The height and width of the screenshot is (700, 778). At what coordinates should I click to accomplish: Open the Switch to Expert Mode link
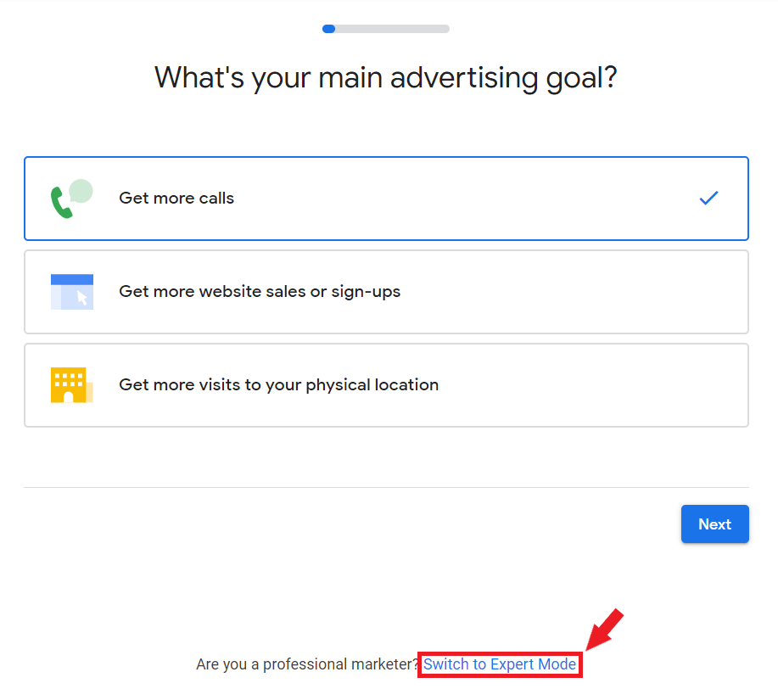[x=500, y=664]
